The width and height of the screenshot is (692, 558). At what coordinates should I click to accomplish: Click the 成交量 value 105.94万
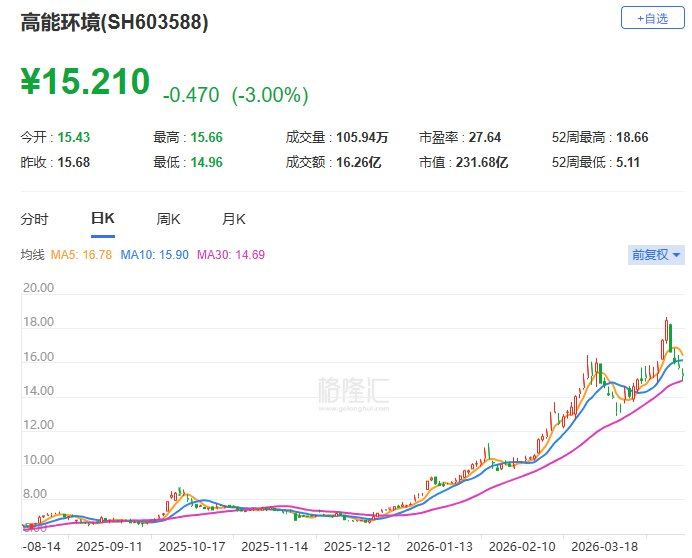coord(362,137)
